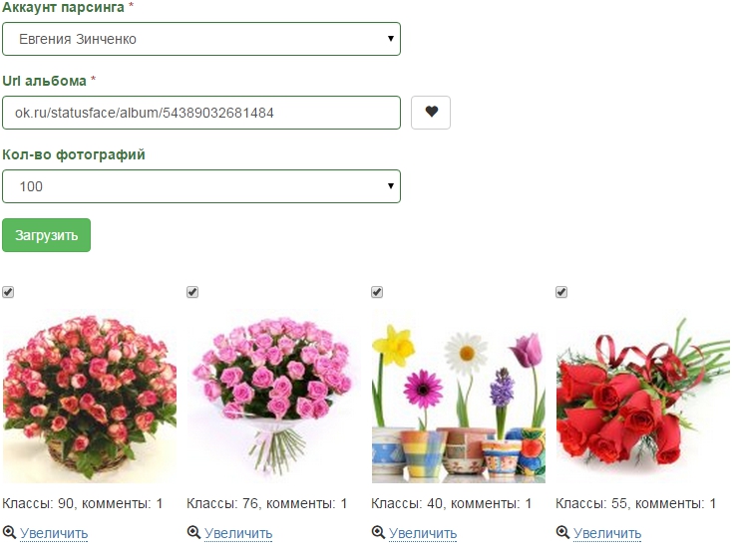This screenshot has height=560, width=732.
Task: Click magnifier icon under pink roses bouquet
Action: (194, 533)
